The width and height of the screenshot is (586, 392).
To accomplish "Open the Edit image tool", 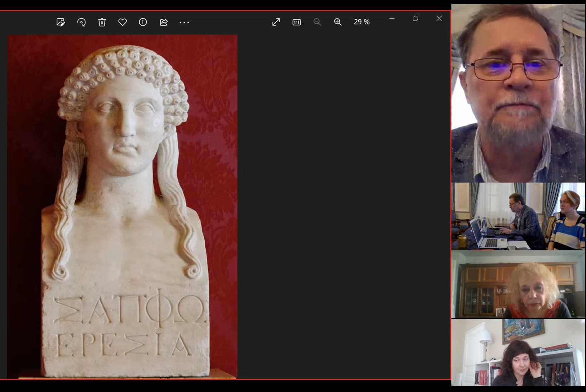I will tap(61, 22).
